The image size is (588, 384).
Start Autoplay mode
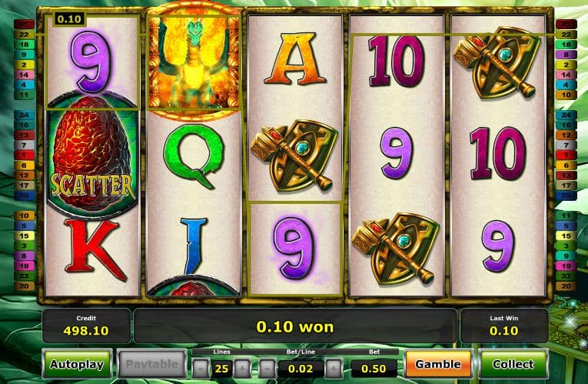pos(78,364)
